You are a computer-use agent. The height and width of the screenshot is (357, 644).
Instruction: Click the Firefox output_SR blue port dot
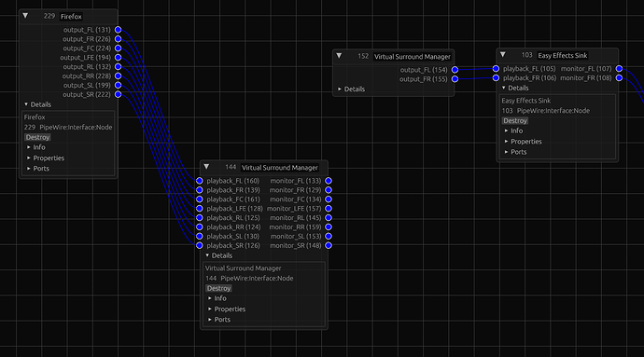(x=119, y=94)
